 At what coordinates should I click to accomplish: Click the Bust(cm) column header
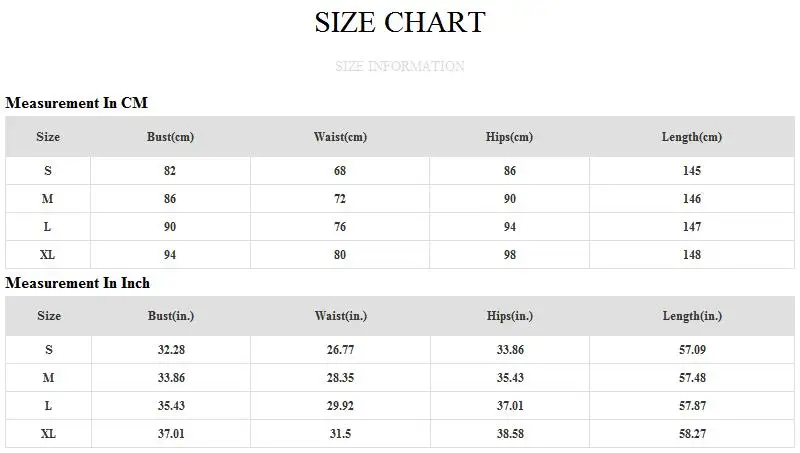click(170, 137)
